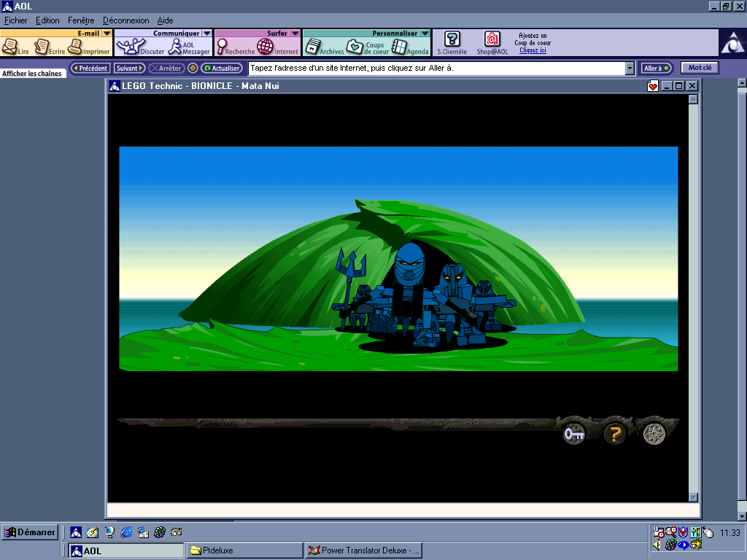Launch AOL Messager from toolbar
The width and height of the screenshot is (747, 560).
(189, 47)
